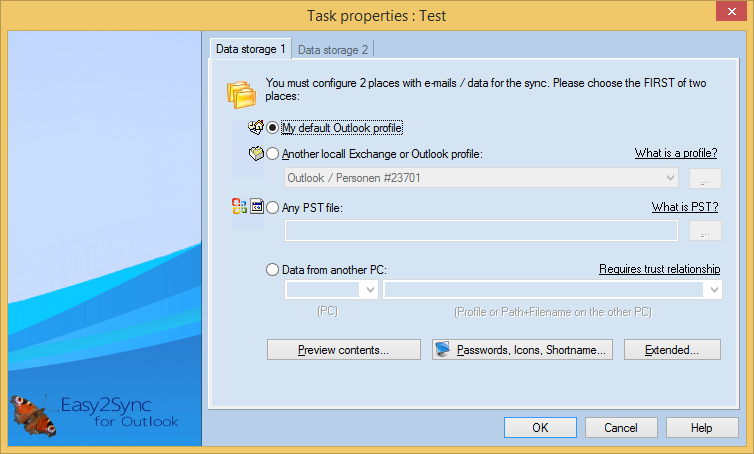
Task: Expand the Outlook / Personen profile dropdown
Action: 670,178
